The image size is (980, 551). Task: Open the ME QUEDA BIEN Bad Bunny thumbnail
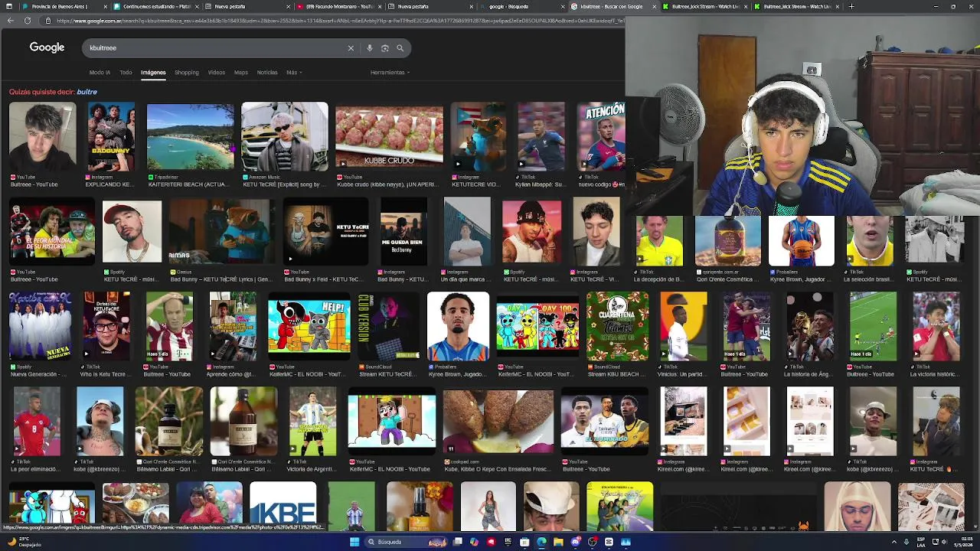point(403,231)
